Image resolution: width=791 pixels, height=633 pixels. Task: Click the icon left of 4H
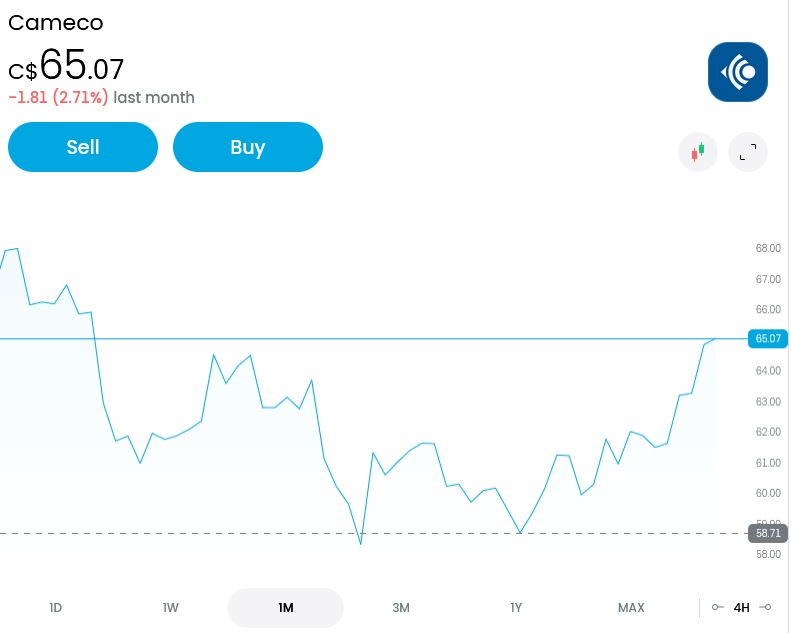[717, 607]
